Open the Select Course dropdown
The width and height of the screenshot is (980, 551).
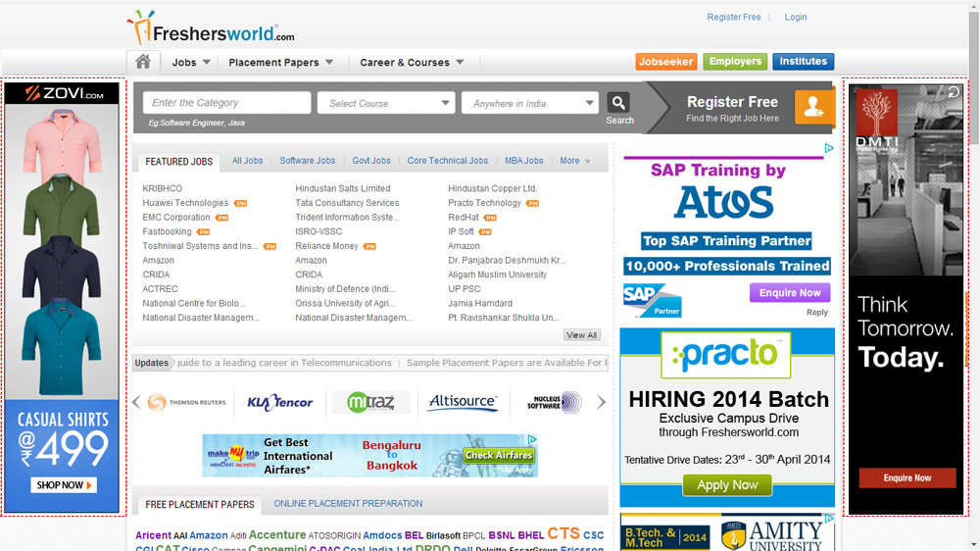[386, 103]
